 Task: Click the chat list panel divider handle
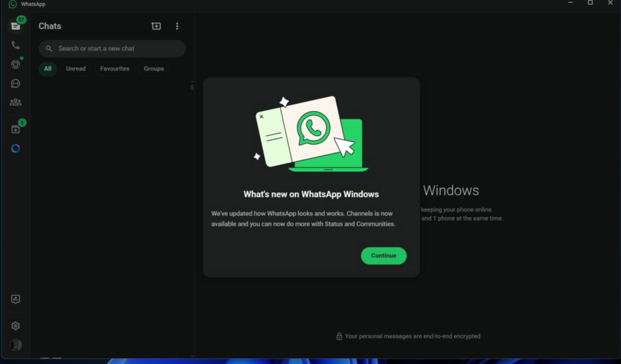192,85
